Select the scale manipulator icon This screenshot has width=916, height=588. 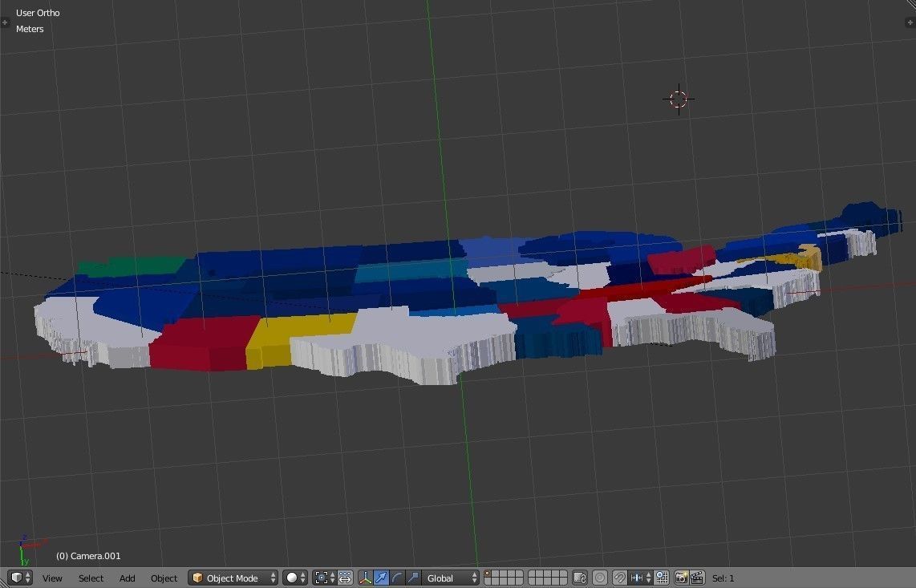coord(412,578)
